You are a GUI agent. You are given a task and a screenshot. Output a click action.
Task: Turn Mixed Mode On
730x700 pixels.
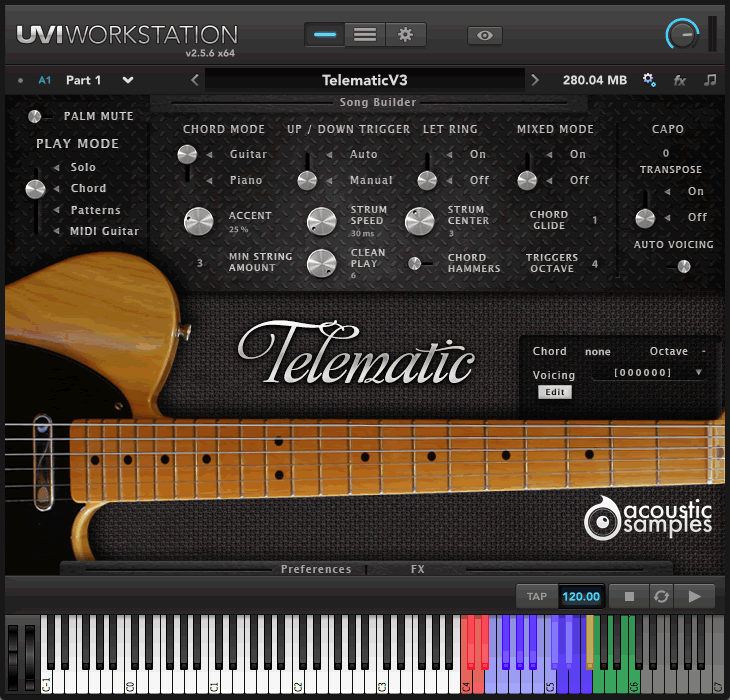(x=578, y=154)
